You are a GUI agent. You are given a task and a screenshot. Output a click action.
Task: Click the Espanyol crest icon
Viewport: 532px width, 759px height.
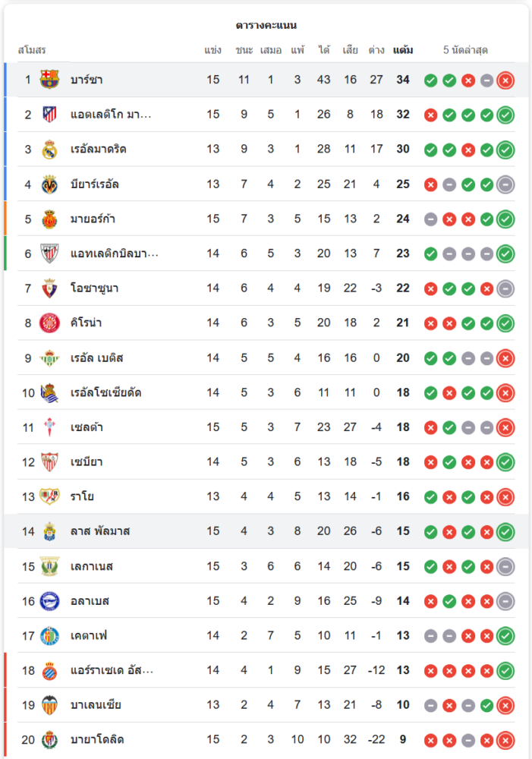point(49,670)
